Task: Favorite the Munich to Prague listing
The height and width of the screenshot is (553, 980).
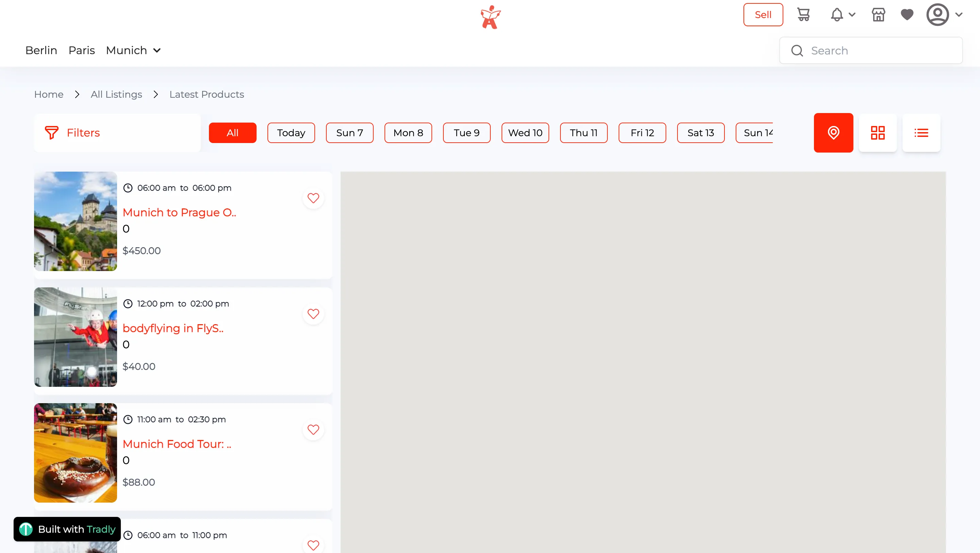Action: tap(313, 198)
